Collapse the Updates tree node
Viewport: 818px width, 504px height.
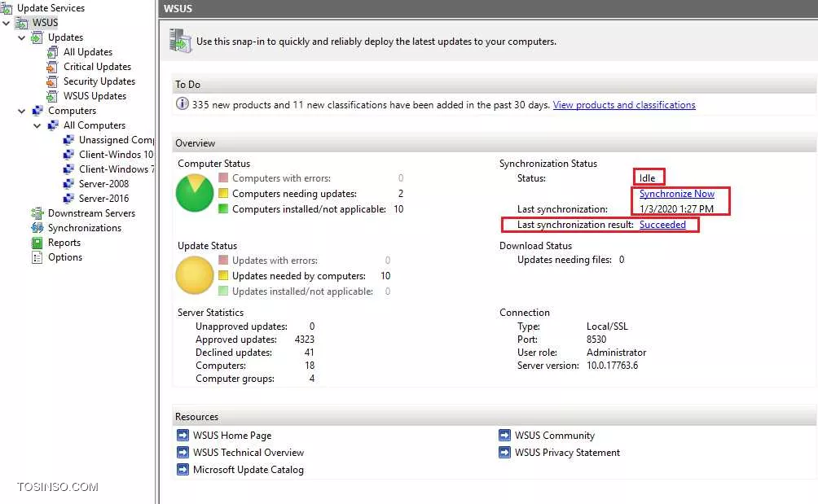21,37
